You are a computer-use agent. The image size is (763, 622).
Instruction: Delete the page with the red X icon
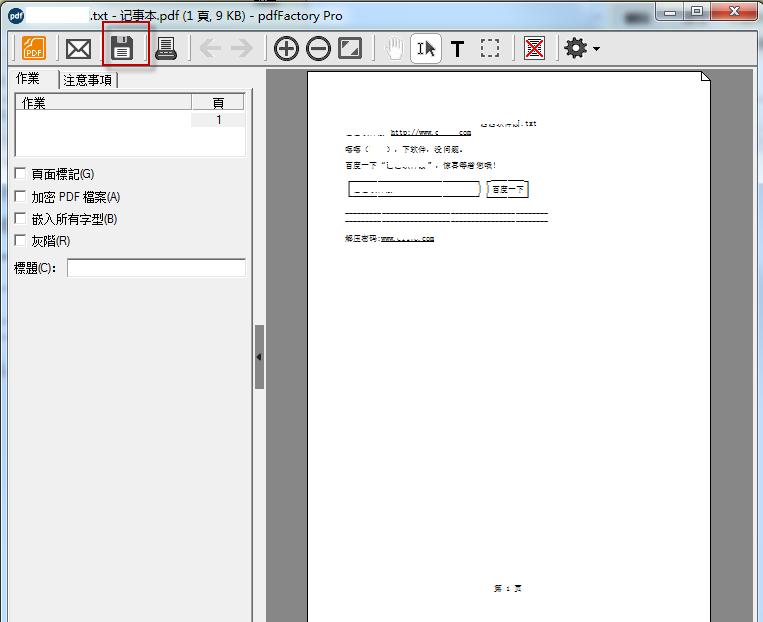pyautogui.click(x=534, y=48)
